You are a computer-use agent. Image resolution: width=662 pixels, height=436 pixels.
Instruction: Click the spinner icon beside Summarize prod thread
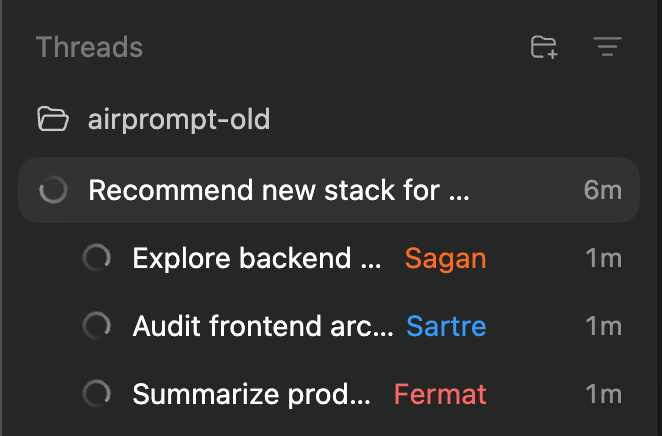pos(97,394)
